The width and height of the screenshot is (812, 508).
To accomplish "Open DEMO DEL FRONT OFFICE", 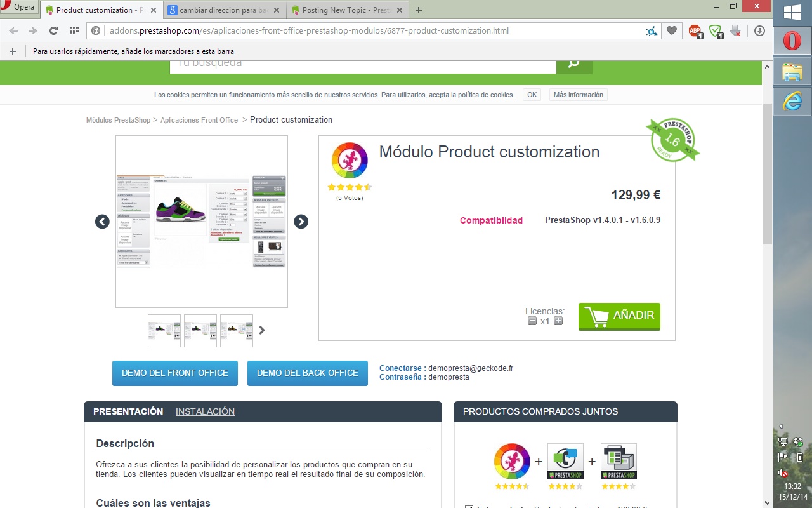I will click(x=175, y=373).
